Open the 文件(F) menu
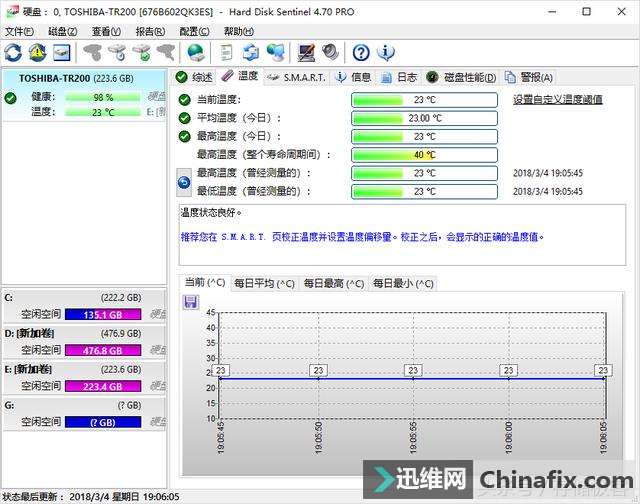Screen dimensions: 640x504 coord(19,31)
